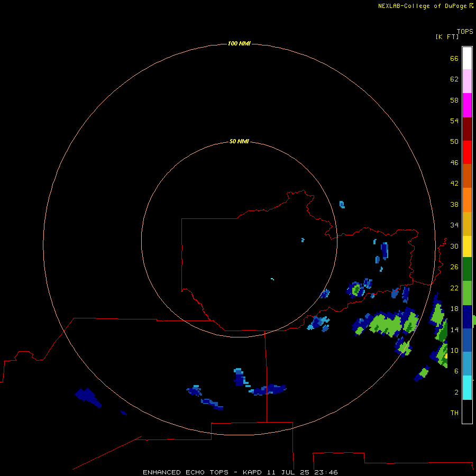Image resolution: width=476 pixels, height=476 pixels.
Task: Select the dark green legend swatch
Action: pyautogui.click(x=467, y=269)
